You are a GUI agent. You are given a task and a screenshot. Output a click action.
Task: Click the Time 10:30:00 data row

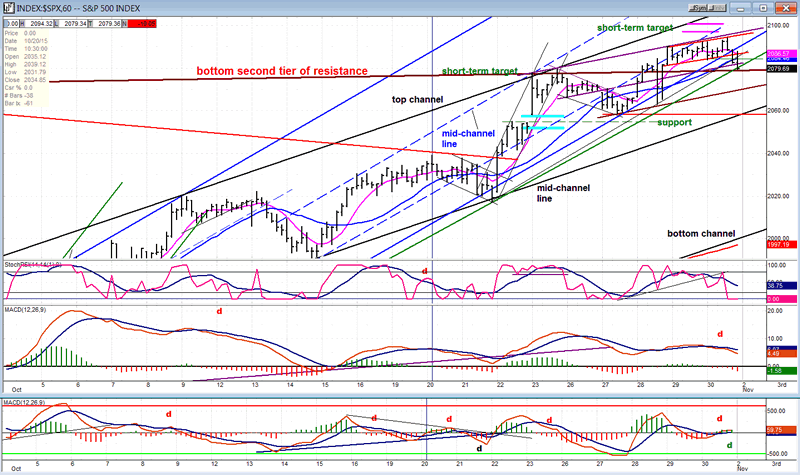click(26, 48)
